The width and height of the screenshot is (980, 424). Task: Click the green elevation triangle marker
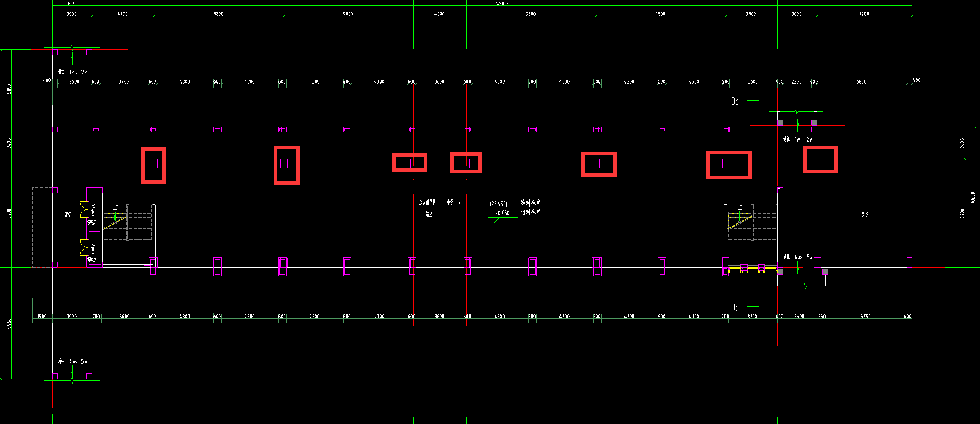(493, 220)
